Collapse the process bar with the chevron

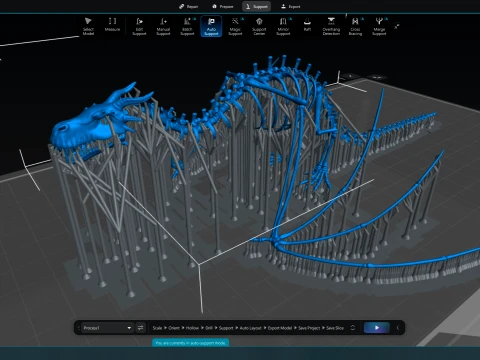click(398, 328)
